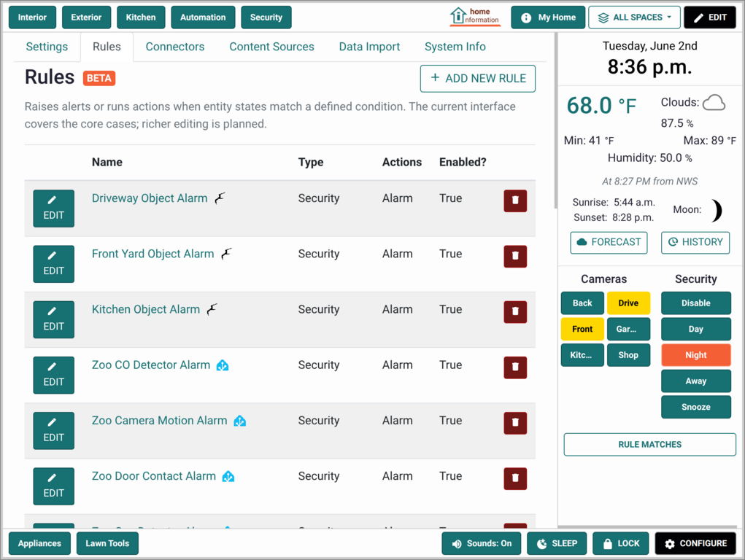745x560 pixels.
Task: Set security mode to Away
Action: (695, 381)
